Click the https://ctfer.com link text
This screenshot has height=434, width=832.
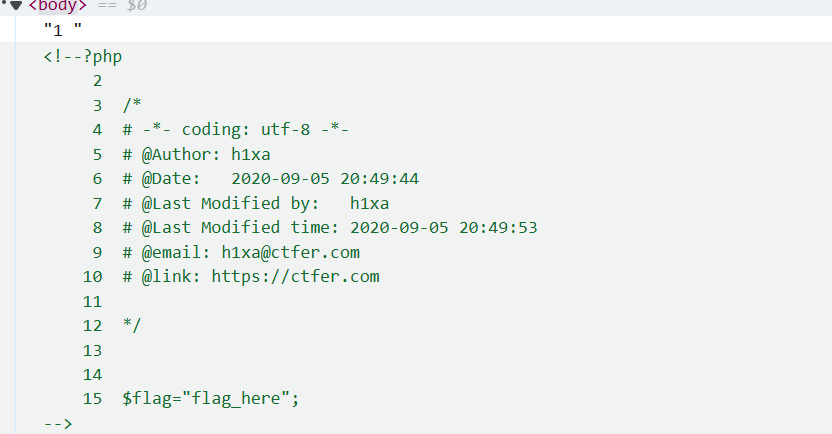pyautogui.click(x=295, y=277)
